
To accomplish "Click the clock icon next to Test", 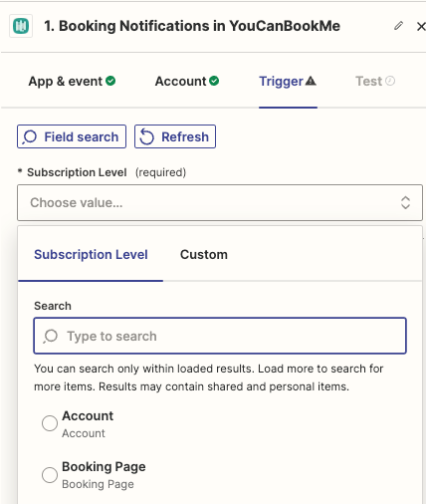I will pyautogui.click(x=390, y=81).
